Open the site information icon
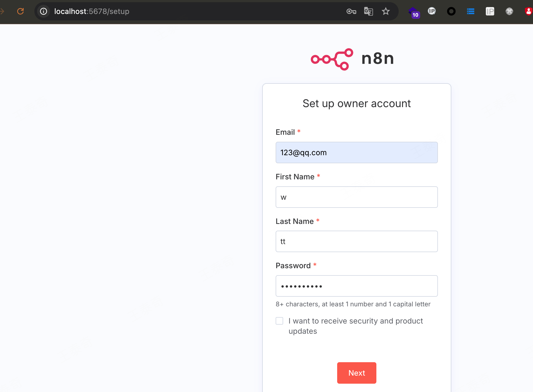533x392 pixels. point(44,11)
